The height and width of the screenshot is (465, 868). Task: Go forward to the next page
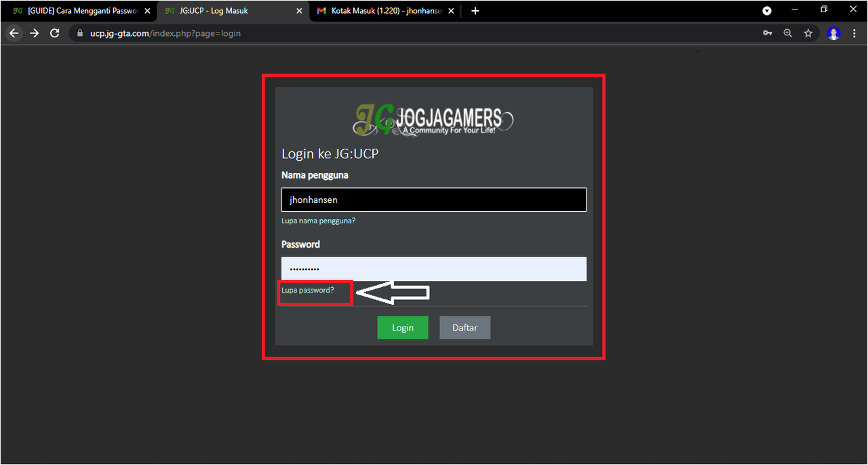click(x=35, y=33)
